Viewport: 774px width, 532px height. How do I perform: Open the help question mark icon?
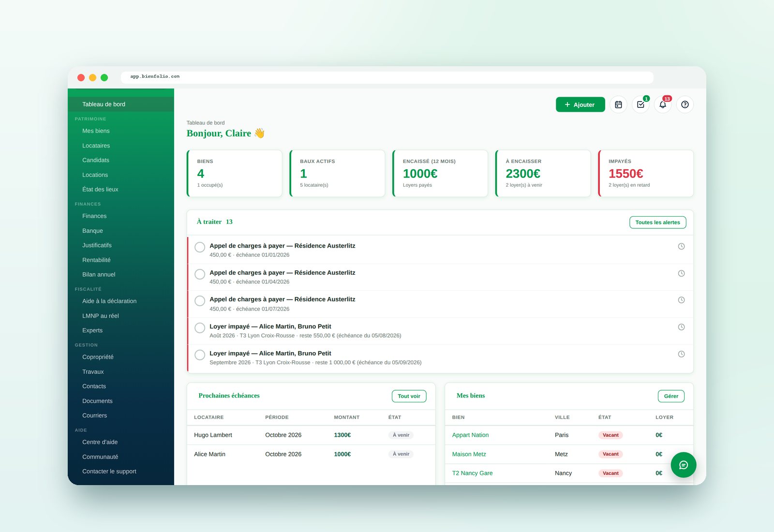pyautogui.click(x=685, y=104)
